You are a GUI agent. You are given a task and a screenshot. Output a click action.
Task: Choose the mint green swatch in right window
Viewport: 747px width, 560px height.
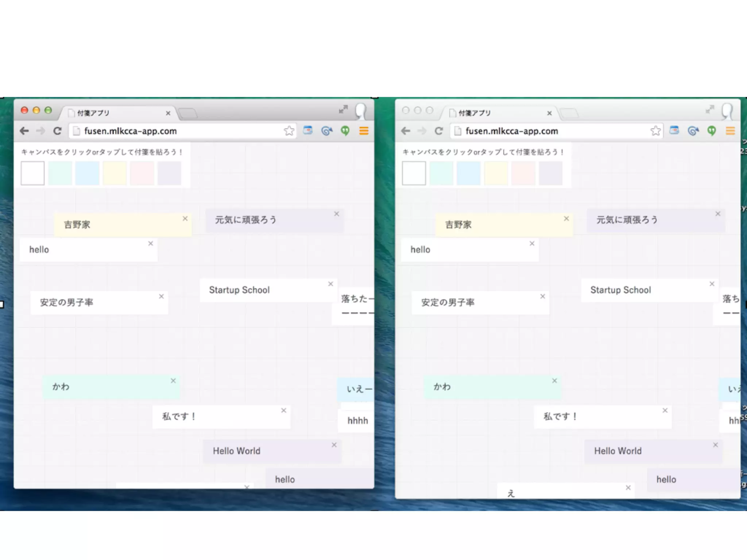pyautogui.click(x=441, y=173)
